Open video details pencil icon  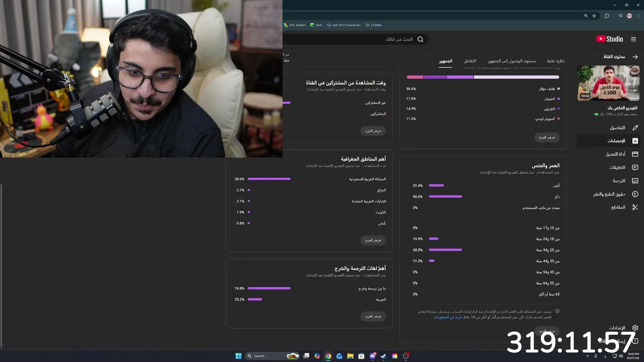click(x=635, y=128)
